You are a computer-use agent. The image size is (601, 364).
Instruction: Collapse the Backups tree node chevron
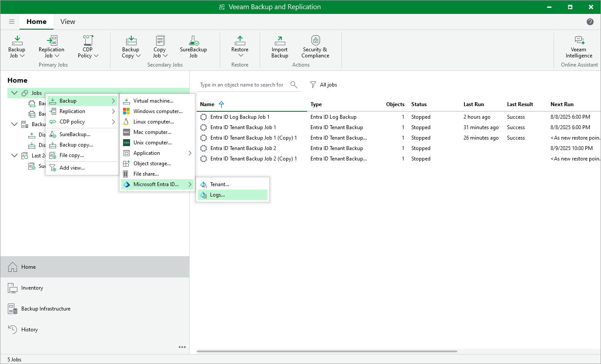[14, 124]
